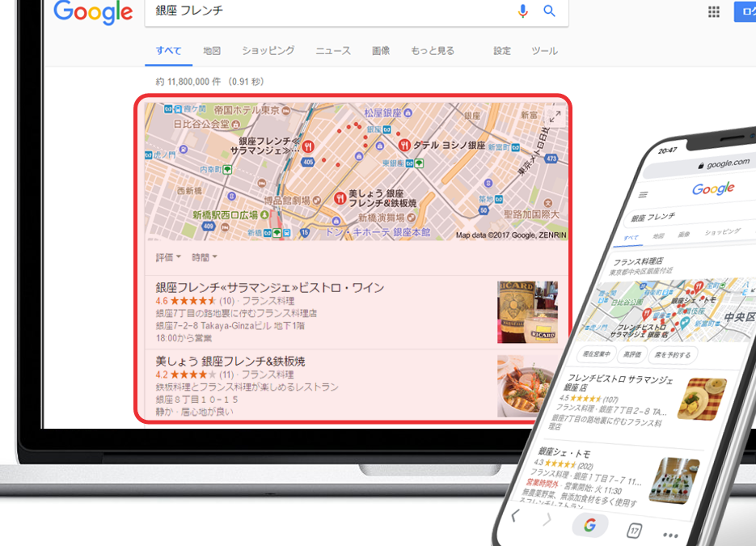Open the 時間 hours filter dropdown

click(x=205, y=257)
